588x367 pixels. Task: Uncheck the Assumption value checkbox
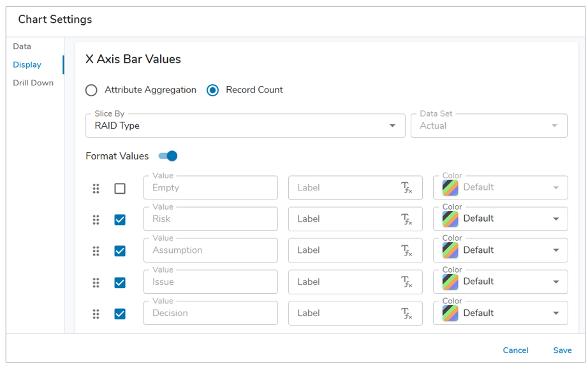click(x=120, y=251)
